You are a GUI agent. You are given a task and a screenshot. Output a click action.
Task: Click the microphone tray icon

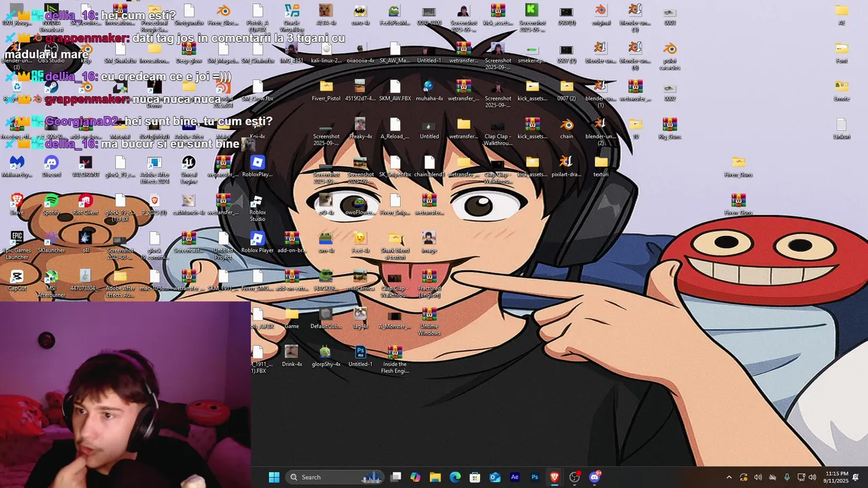point(787,477)
